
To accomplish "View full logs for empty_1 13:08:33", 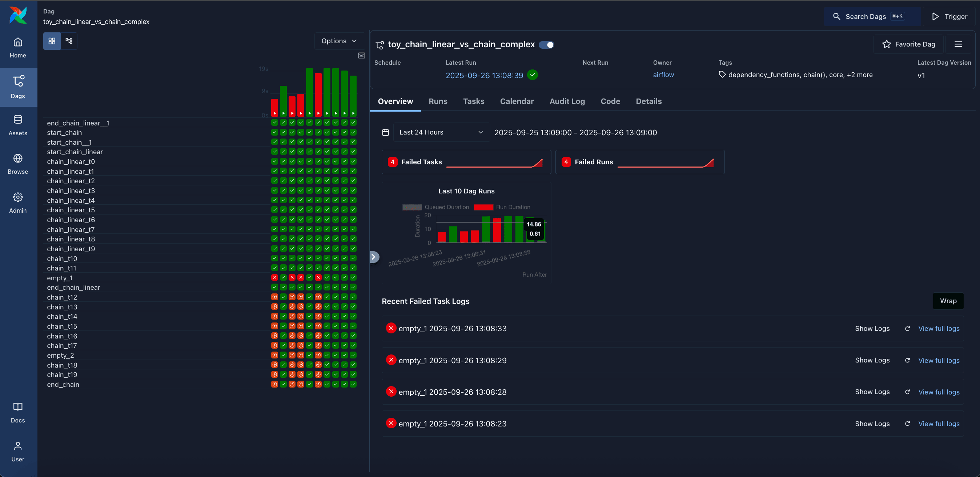I will (x=939, y=329).
